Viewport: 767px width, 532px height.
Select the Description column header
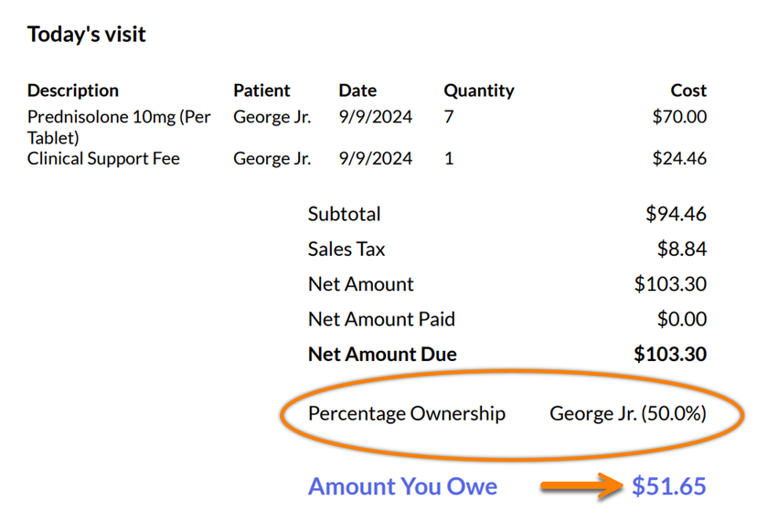73,90
